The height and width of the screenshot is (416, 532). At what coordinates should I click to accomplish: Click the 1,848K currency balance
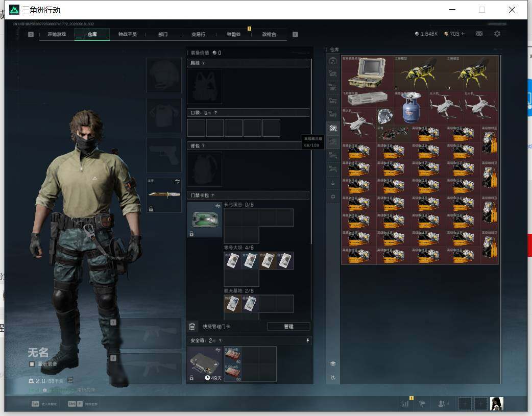coord(426,34)
